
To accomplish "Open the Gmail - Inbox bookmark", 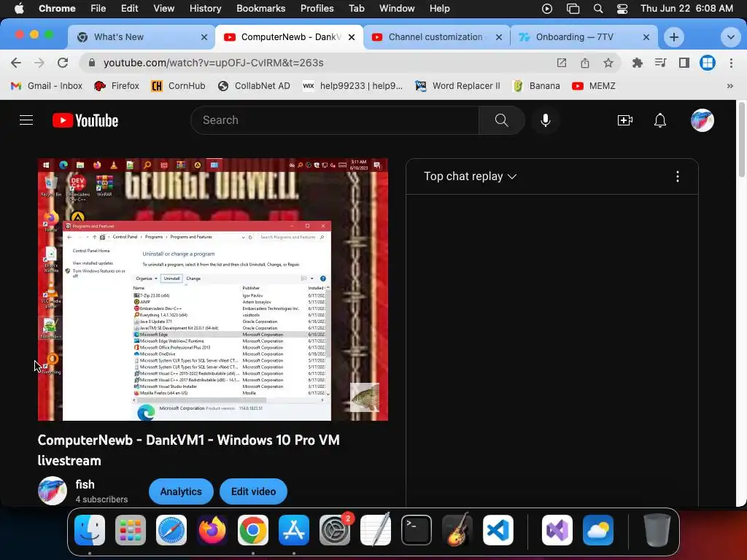I will (47, 86).
